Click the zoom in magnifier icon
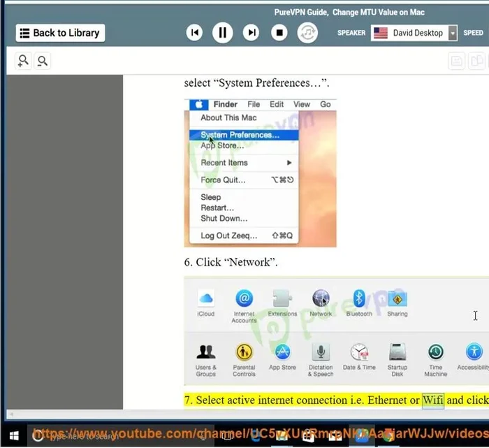489x448 pixels. [x=24, y=62]
